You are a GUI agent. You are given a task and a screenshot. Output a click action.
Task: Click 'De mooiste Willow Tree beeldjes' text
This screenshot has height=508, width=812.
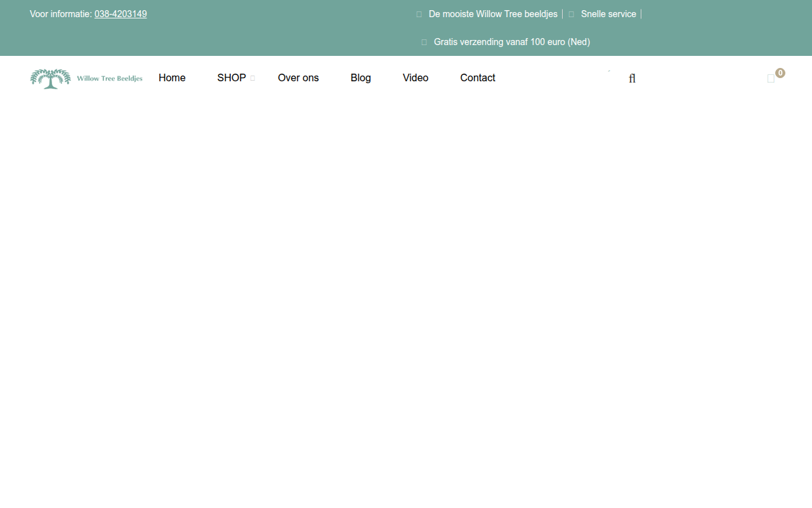click(493, 14)
